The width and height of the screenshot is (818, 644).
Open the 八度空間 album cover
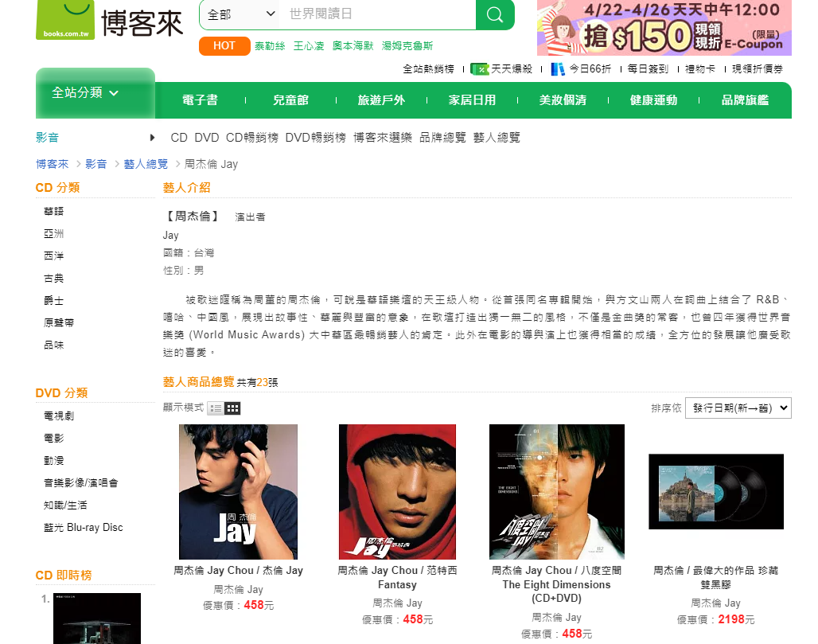557,492
